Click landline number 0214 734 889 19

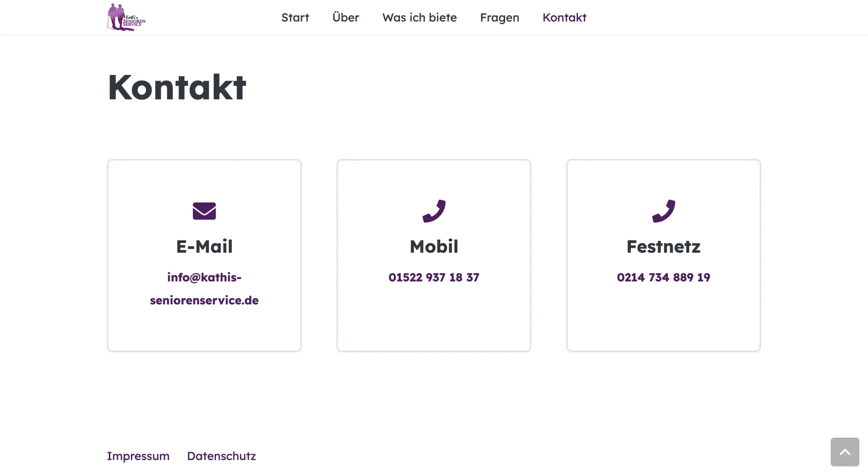click(663, 278)
